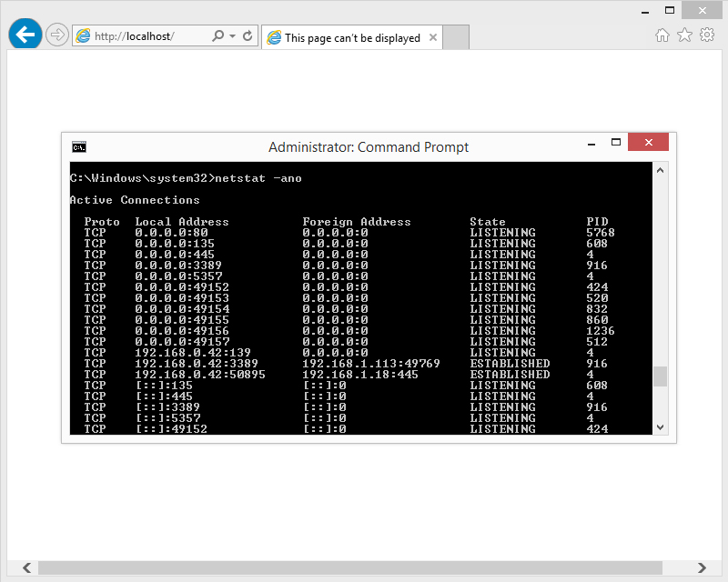This screenshot has width=728, height=582.
Task: Click local address "0.0.0.0:49157"
Action: pos(182,342)
